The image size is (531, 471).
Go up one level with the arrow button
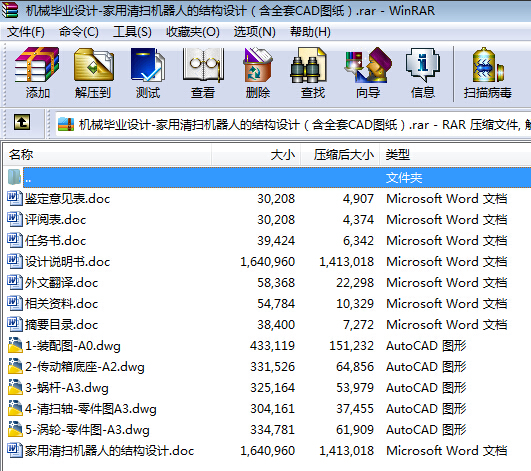coord(22,122)
